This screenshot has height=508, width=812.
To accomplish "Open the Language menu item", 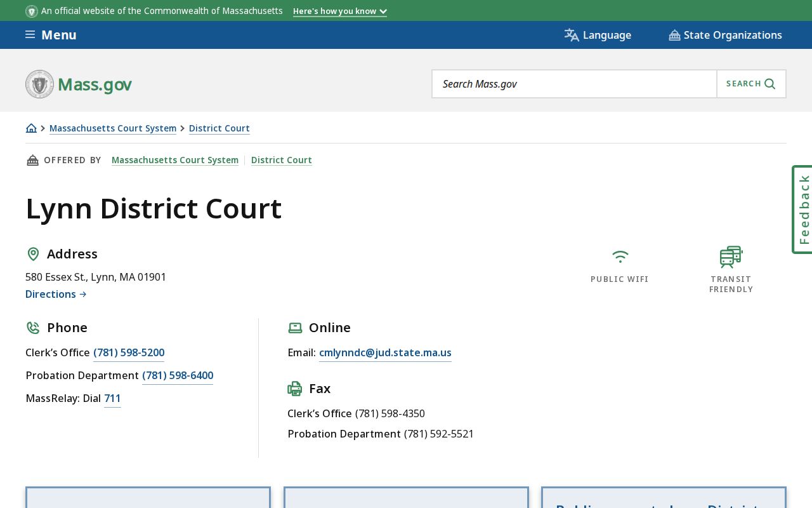I will pyautogui.click(x=598, y=35).
